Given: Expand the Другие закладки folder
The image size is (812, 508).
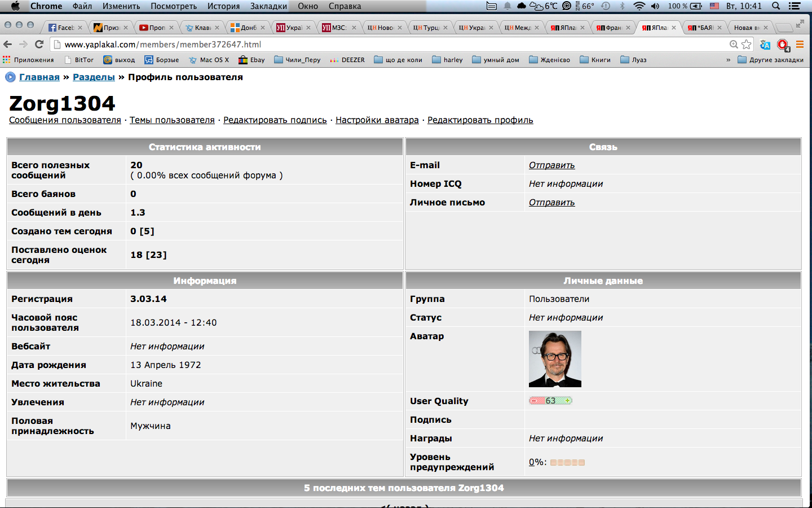Looking at the screenshot, I should coord(770,60).
